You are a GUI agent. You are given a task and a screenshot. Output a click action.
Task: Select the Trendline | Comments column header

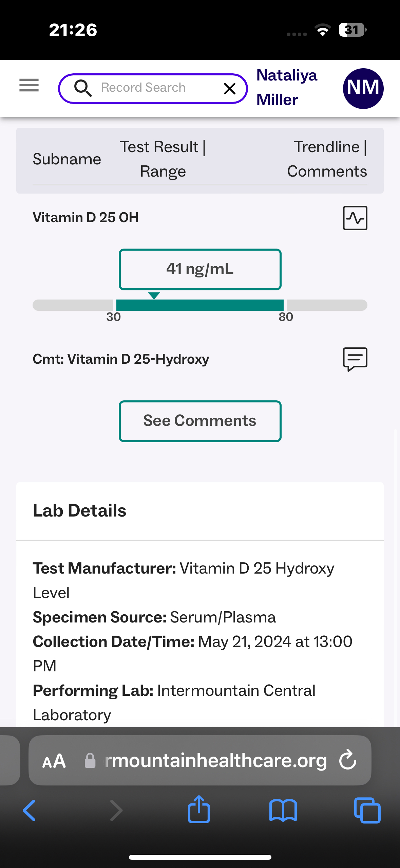327,159
